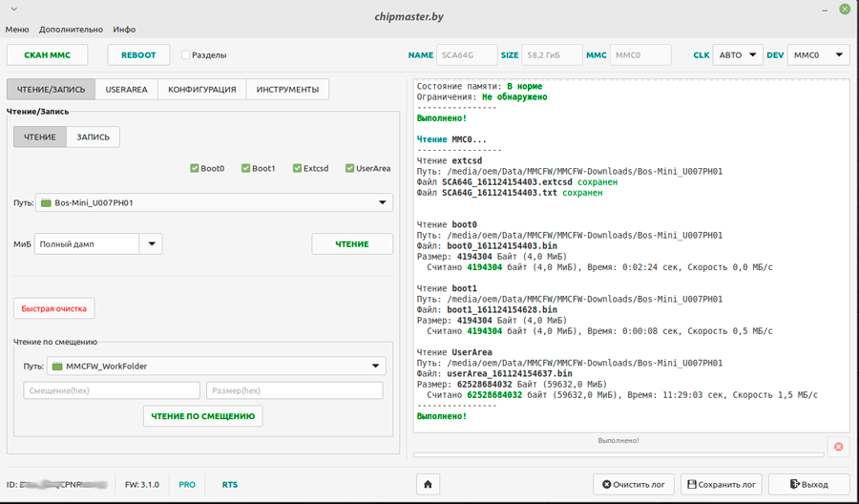
Task: Enable the Разделы checkbox
Action: (186, 54)
